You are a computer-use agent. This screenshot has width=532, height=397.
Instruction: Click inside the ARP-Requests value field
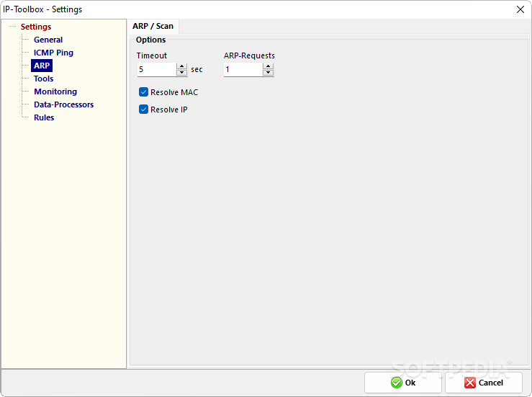click(x=243, y=70)
